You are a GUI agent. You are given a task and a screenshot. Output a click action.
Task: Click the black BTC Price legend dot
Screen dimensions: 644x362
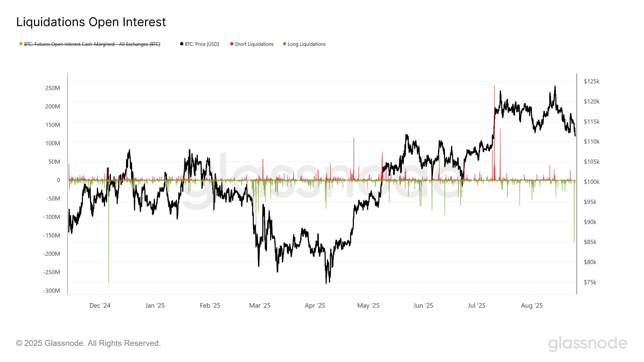click(182, 44)
